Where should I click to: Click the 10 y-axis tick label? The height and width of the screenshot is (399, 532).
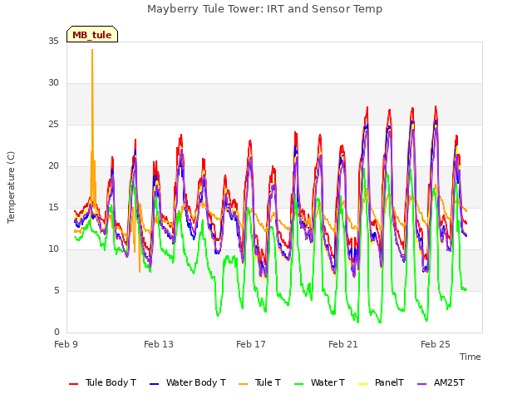pos(53,249)
